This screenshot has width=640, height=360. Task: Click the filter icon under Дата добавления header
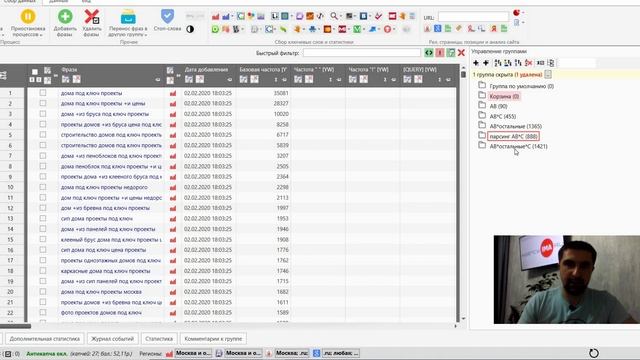(x=189, y=79)
